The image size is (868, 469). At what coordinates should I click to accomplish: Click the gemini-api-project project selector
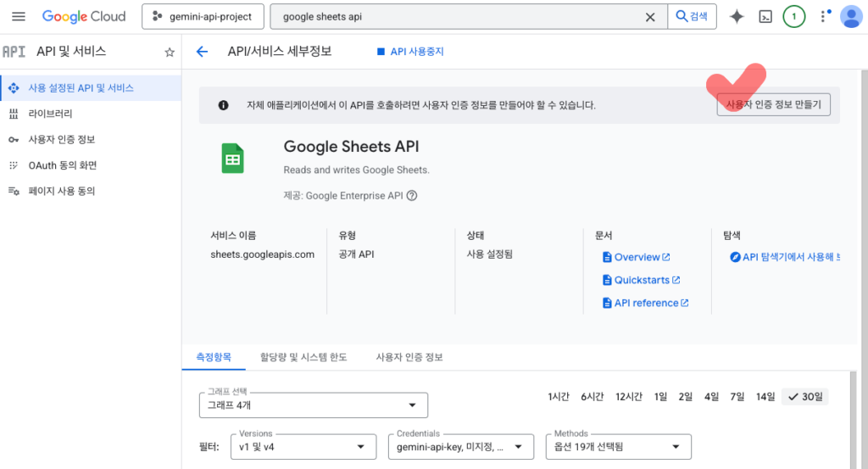pos(202,17)
